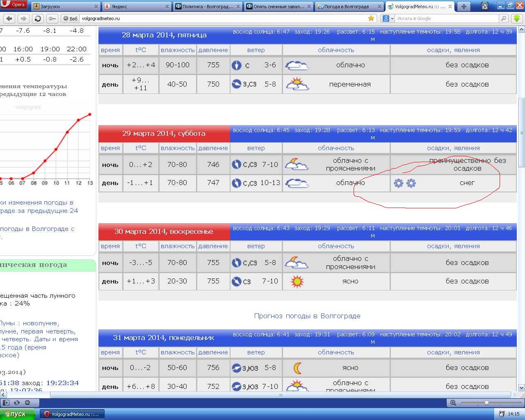Viewport: 525px width, 420px height.
Task: Click the cloud-moon icon for 29 марта ночь
Action: (x=297, y=164)
